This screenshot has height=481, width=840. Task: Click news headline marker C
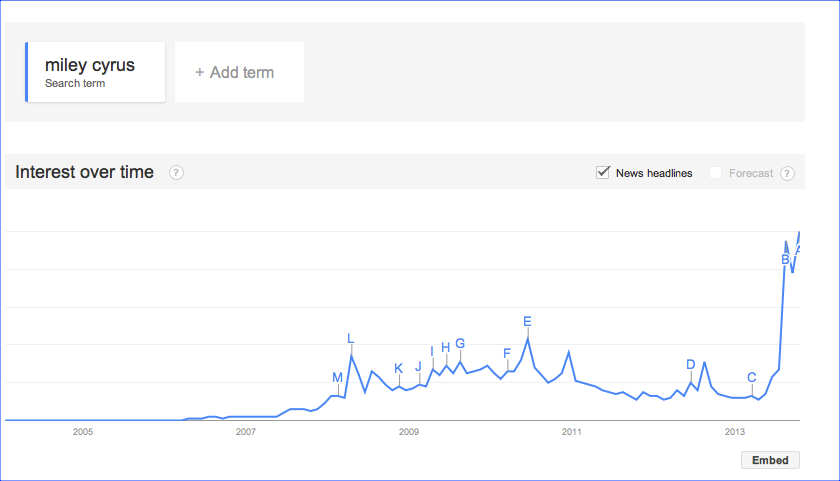click(751, 377)
